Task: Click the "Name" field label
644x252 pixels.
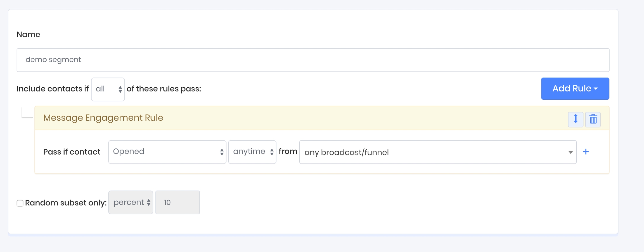Action: click(x=29, y=34)
